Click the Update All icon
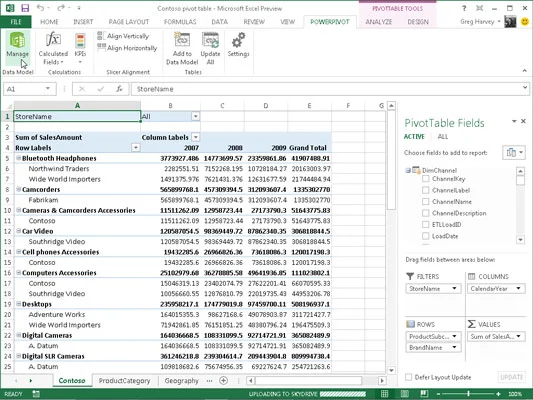This screenshot has height=400, width=533. [x=210, y=48]
